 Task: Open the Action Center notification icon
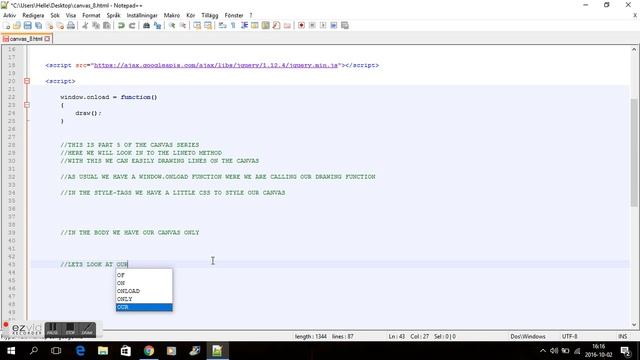[626, 351]
